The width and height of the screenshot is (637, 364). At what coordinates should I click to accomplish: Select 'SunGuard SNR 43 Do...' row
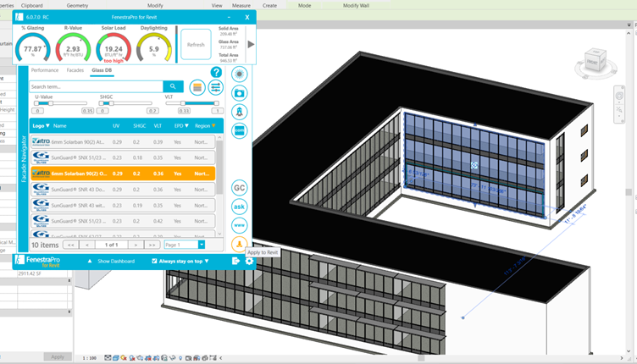pos(123,190)
